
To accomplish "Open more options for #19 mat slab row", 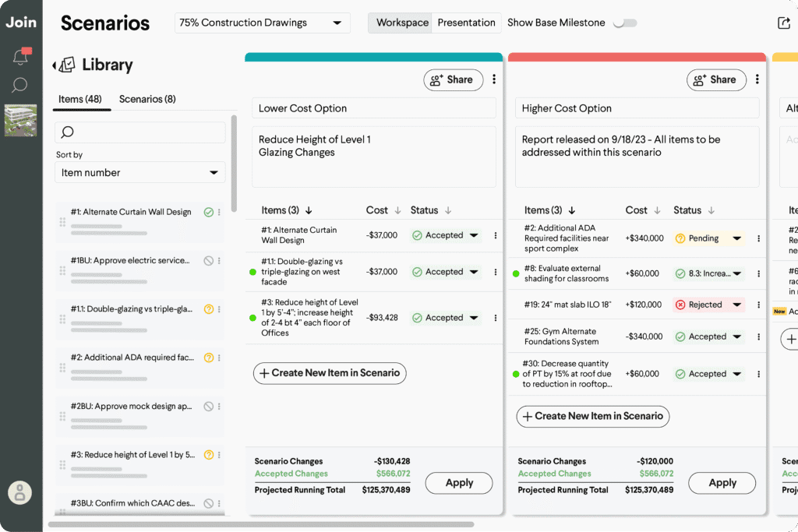I will coord(758,305).
